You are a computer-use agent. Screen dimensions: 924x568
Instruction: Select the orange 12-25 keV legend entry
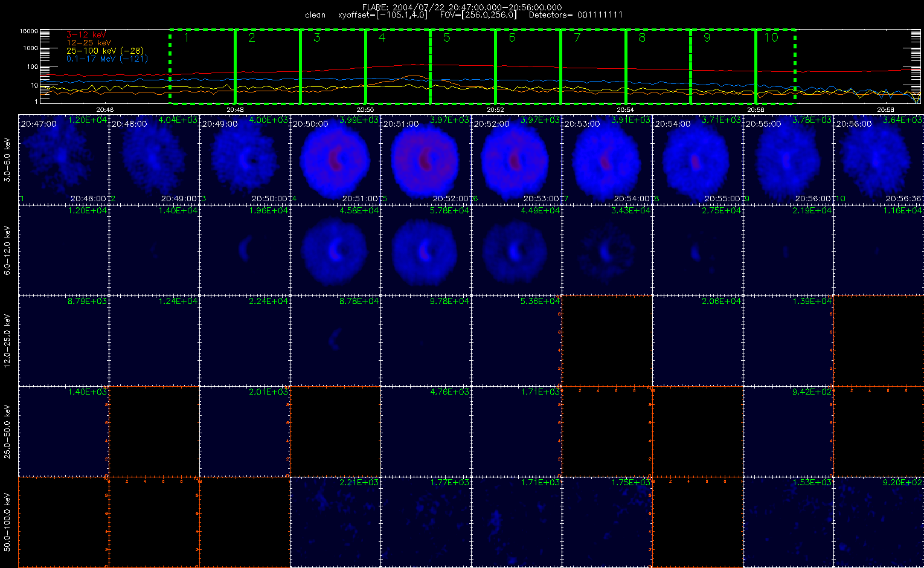coord(89,43)
